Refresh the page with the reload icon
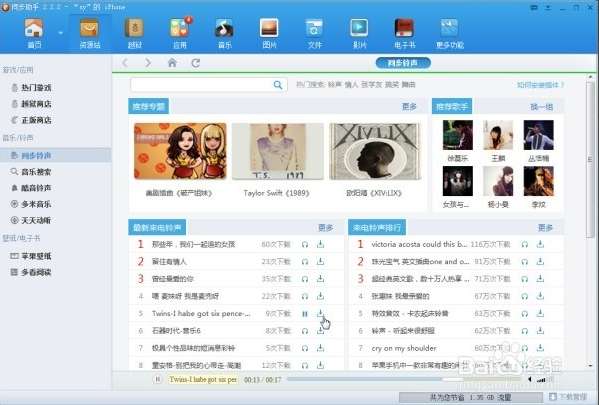599x405 pixels. (196, 63)
